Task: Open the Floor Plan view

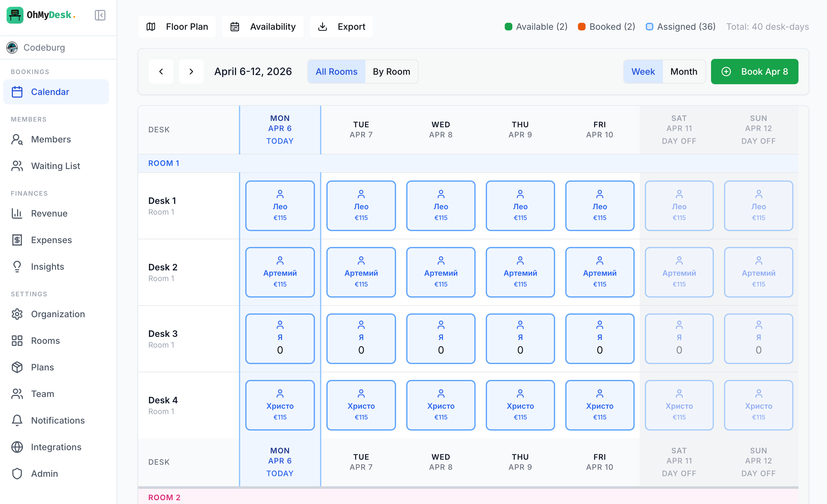Action: [x=187, y=27]
